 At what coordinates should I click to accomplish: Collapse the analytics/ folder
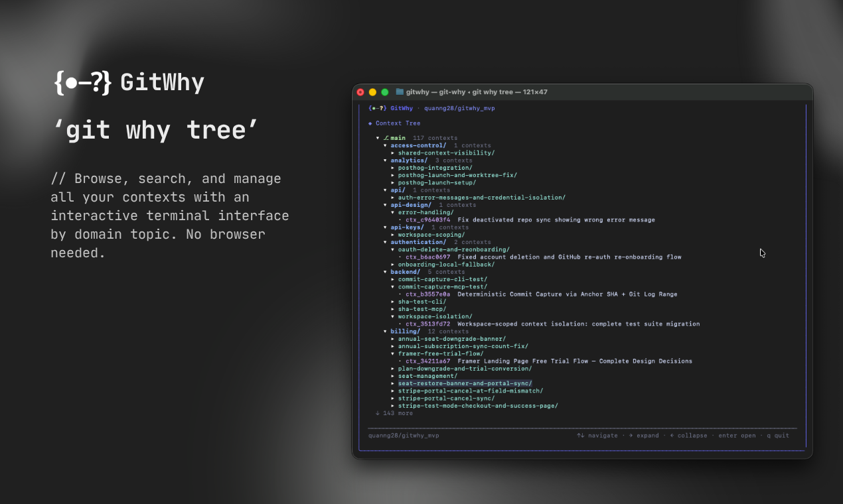tap(406, 160)
